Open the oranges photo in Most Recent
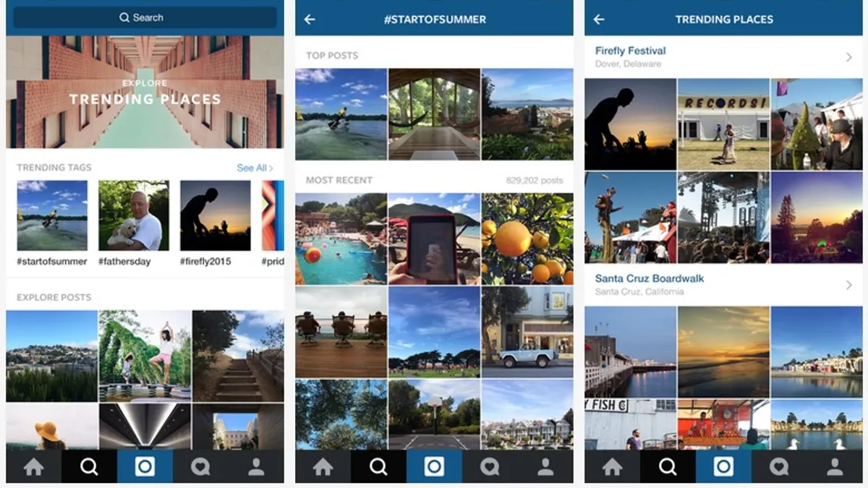Screen dimensions: 868x488 click(527, 239)
